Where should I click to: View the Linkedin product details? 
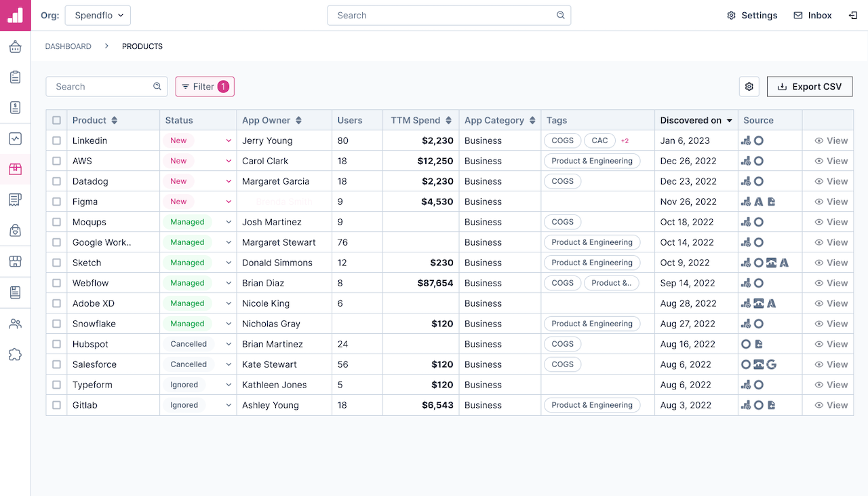(x=831, y=140)
